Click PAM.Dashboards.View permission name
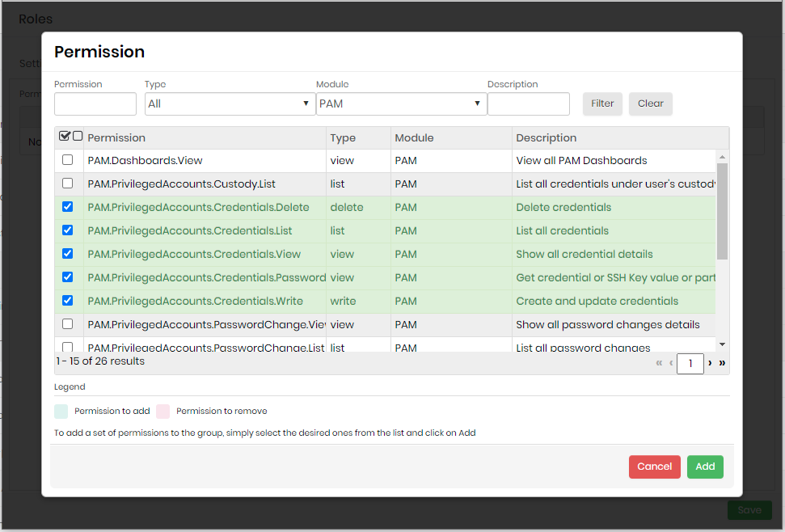 [x=146, y=160]
